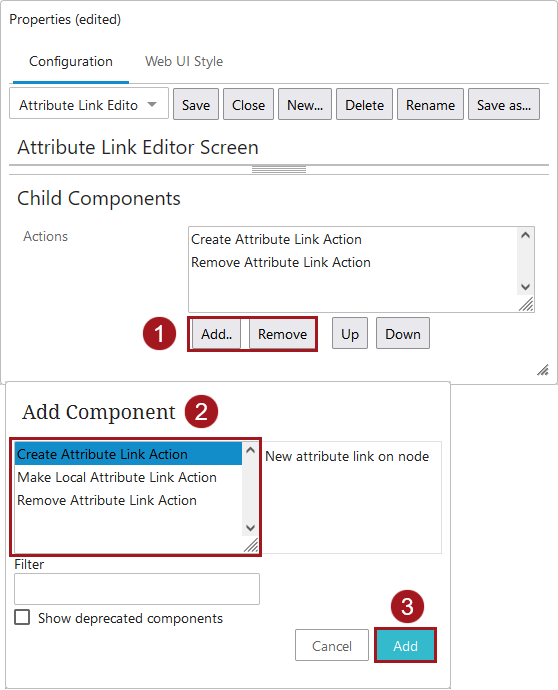Click the splitter handle below screen title

pos(279,170)
